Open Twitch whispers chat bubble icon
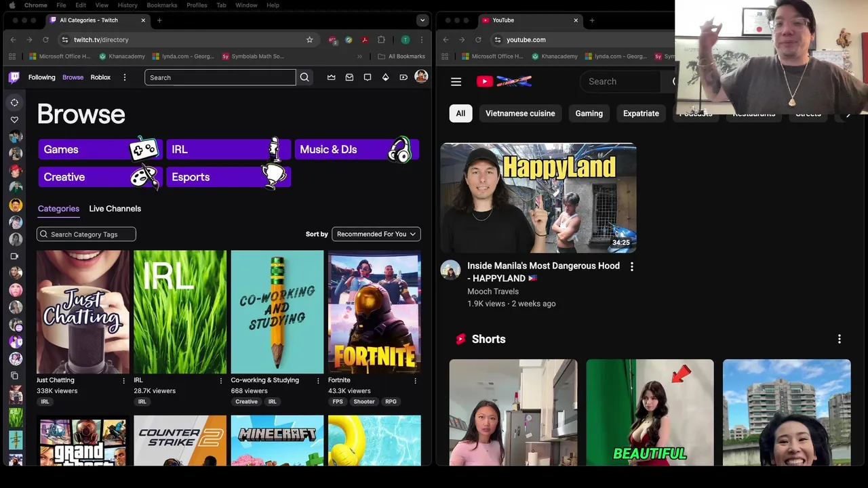 [368, 77]
